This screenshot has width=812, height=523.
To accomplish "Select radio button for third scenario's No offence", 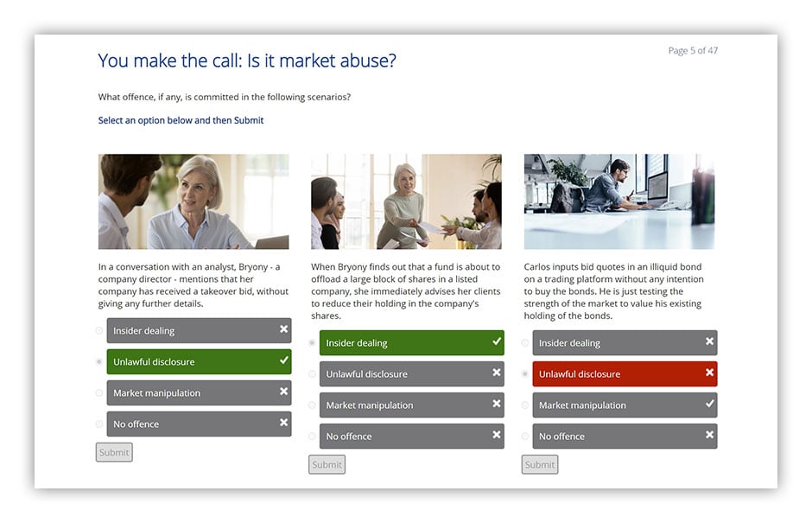I will pos(524,437).
